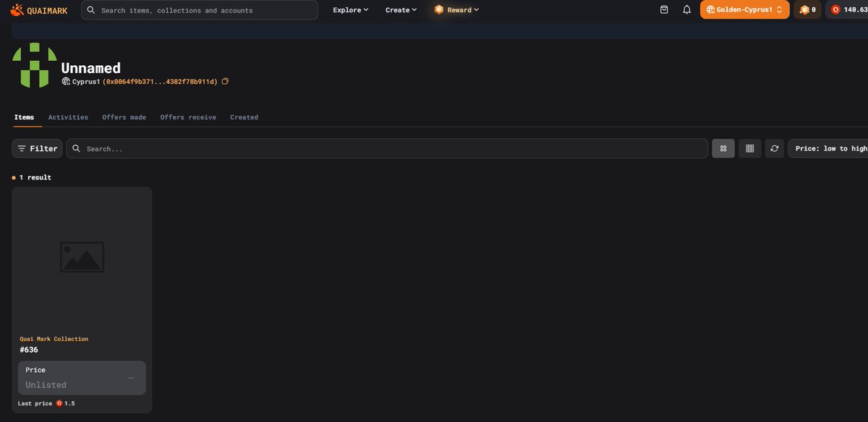Viewport: 868px width, 422px height.
Task: Select the small grid view toggle
Action: coord(749,148)
